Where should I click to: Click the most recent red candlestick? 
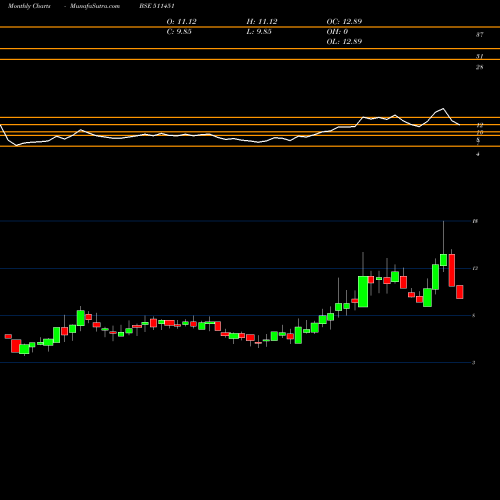tap(460, 292)
